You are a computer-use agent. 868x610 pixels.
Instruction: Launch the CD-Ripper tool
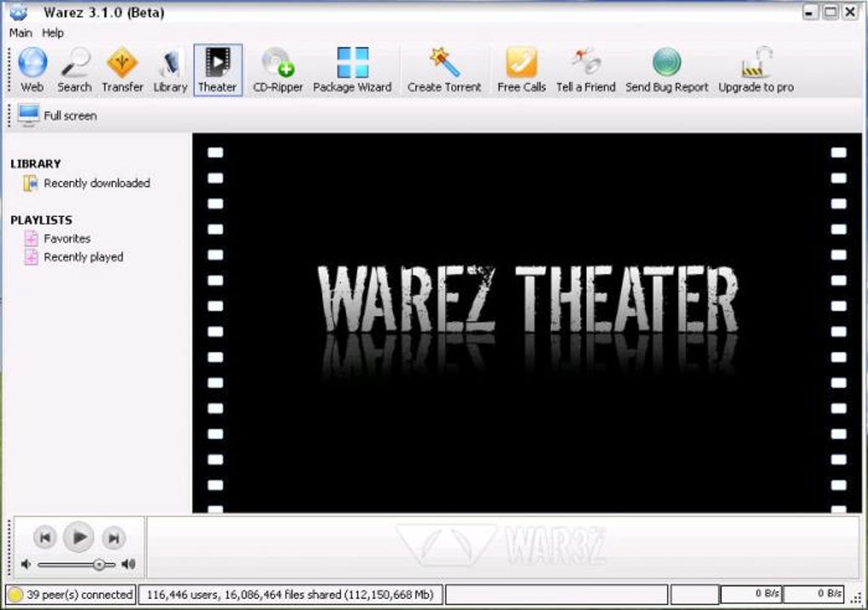[x=278, y=70]
